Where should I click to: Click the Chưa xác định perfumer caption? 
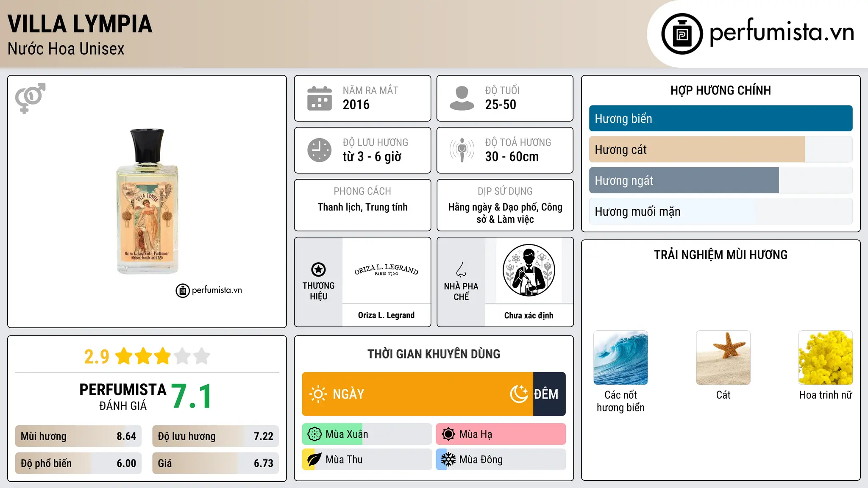(x=529, y=315)
